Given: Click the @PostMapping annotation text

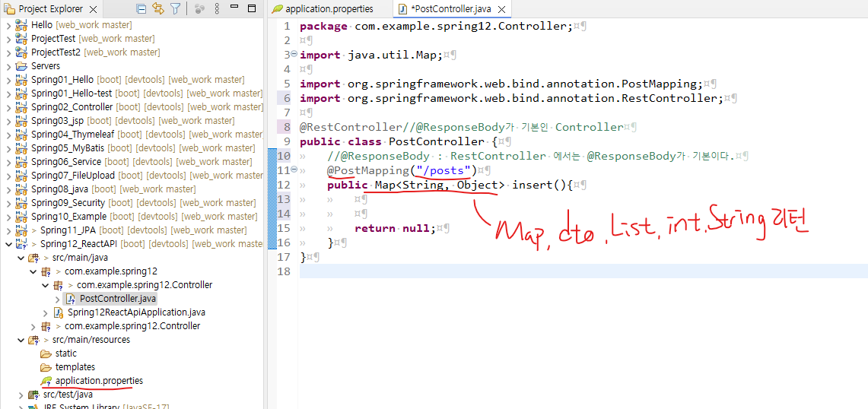Looking at the screenshot, I should 367,170.
